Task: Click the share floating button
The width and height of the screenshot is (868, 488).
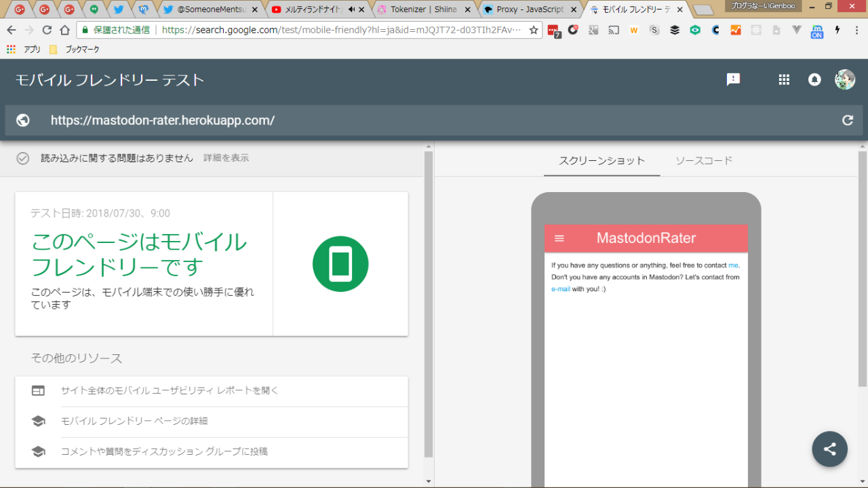Action: point(829,449)
